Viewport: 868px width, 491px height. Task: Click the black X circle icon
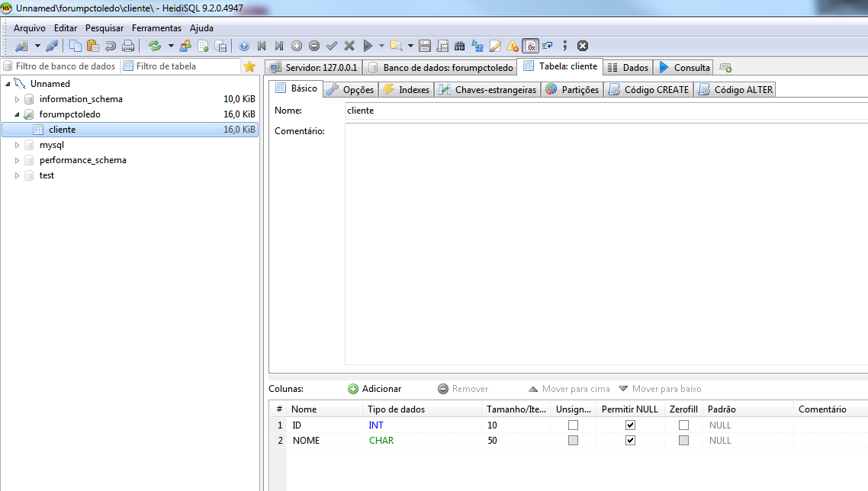click(583, 46)
